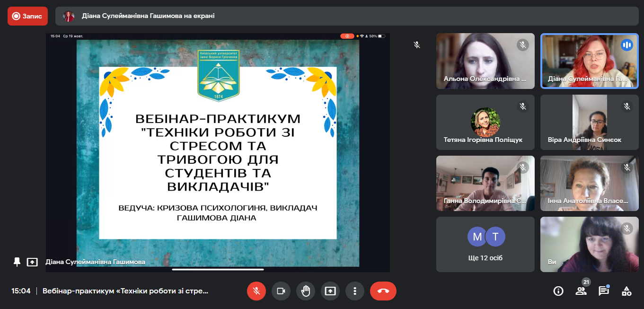
Task: Select Діана Сулейманівна speaker video tile
Action: (x=589, y=61)
